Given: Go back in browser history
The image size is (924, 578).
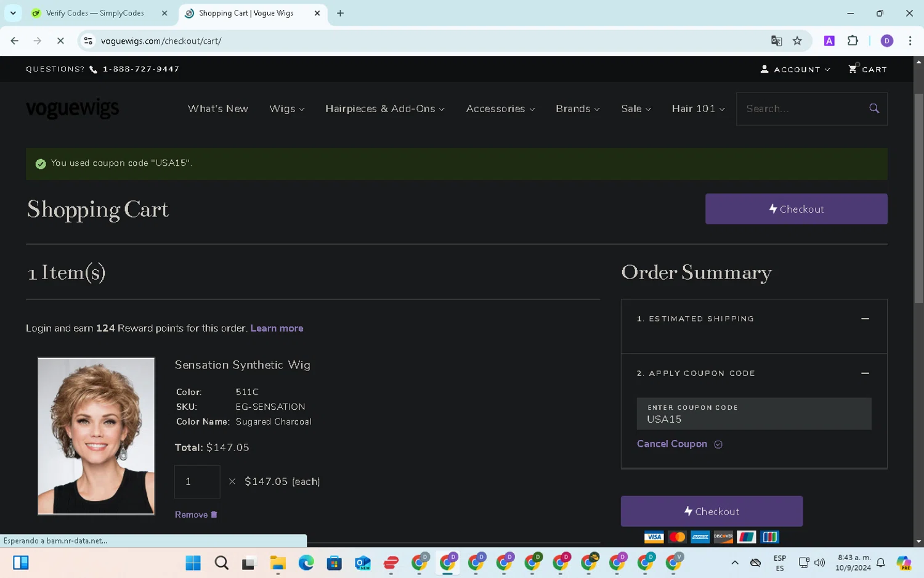Looking at the screenshot, I should (14, 41).
